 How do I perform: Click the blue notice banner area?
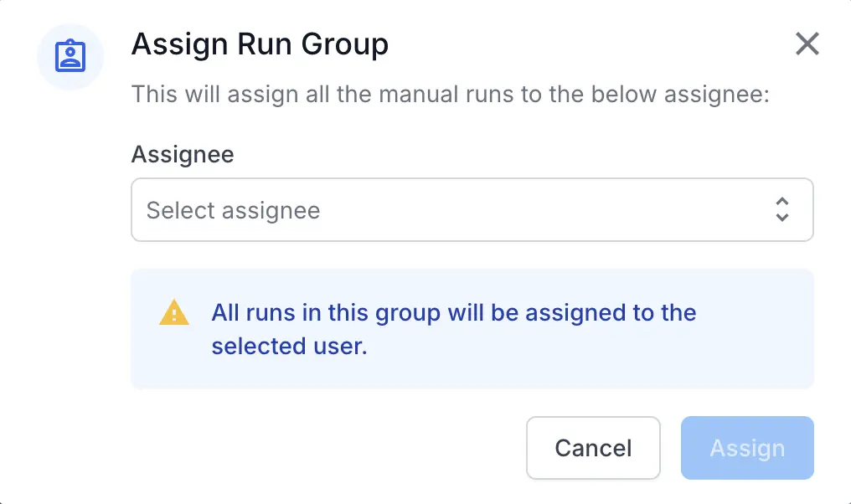(472, 328)
